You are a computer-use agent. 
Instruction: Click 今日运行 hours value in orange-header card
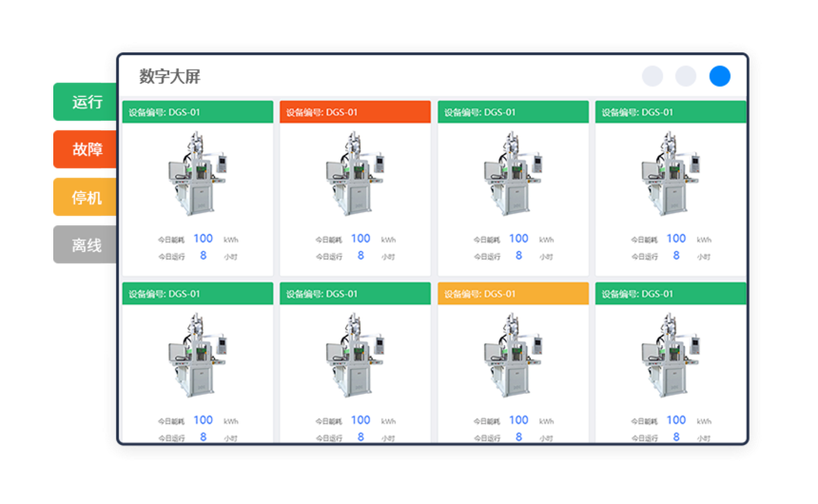360,256
